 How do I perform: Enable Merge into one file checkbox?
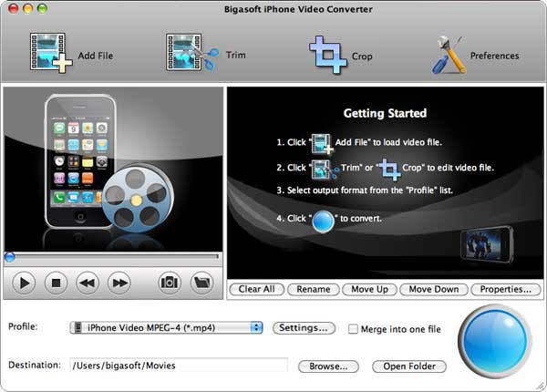pos(353,329)
